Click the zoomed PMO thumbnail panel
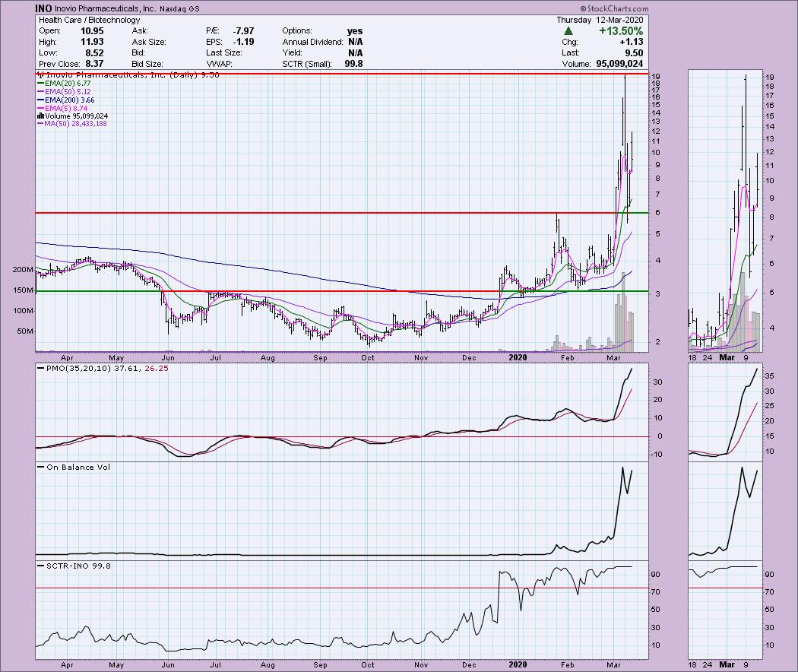 coord(725,412)
